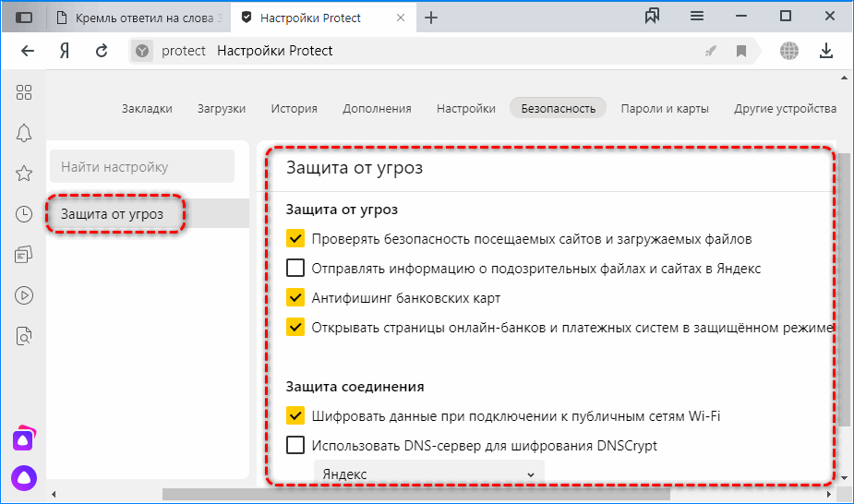Open favorites star in sidebar
The image size is (854, 504).
pyautogui.click(x=24, y=174)
